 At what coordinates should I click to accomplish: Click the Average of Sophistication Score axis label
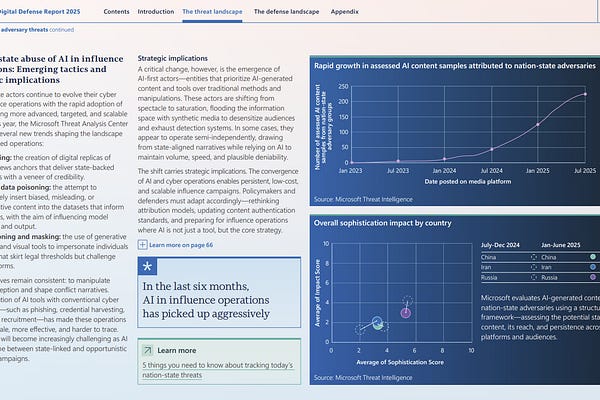(x=400, y=362)
